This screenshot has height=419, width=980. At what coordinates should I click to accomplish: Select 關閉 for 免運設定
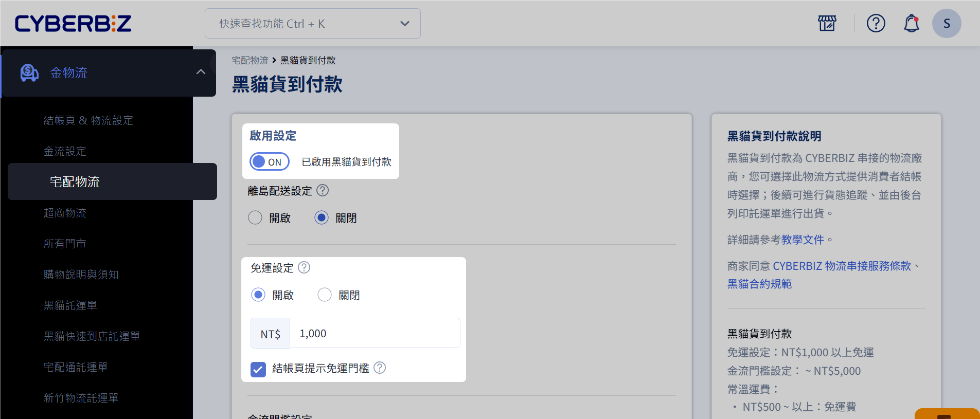point(325,295)
